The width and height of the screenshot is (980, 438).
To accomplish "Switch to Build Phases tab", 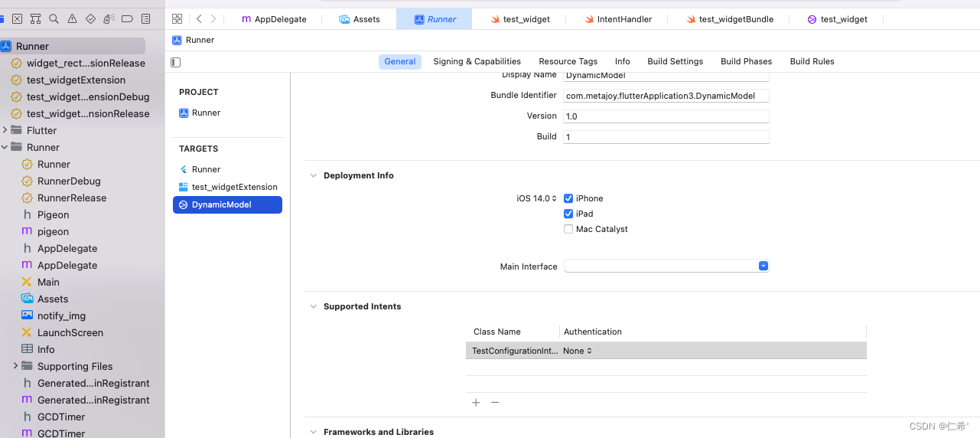I will pos(746,61).
